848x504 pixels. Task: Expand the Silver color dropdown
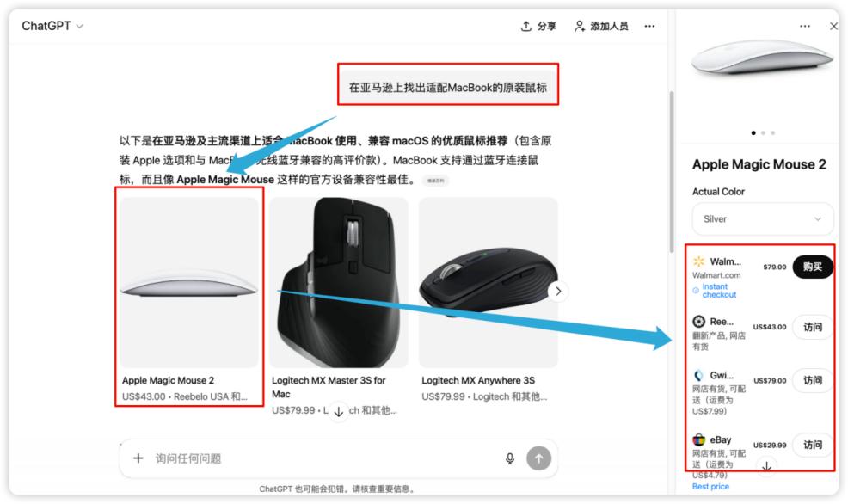pos(763,219)
